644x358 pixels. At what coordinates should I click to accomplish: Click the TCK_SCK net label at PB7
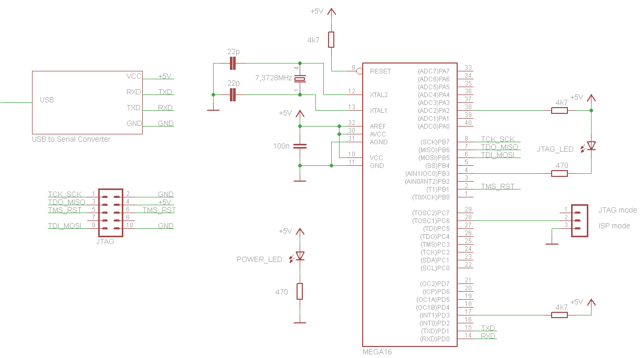pos(498,139)
